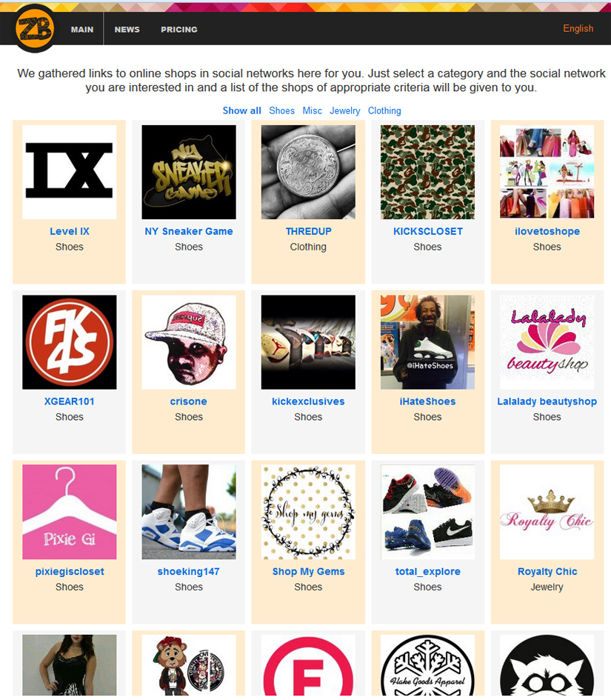Open the Level IX shop logo
This screenshot has height=700, width=611.
(69, 172)
